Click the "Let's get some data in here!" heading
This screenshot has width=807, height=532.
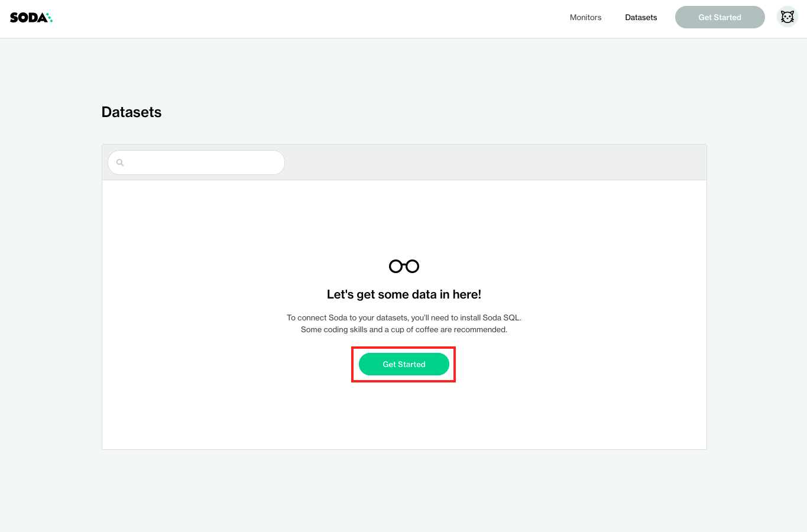coord(404,294)
